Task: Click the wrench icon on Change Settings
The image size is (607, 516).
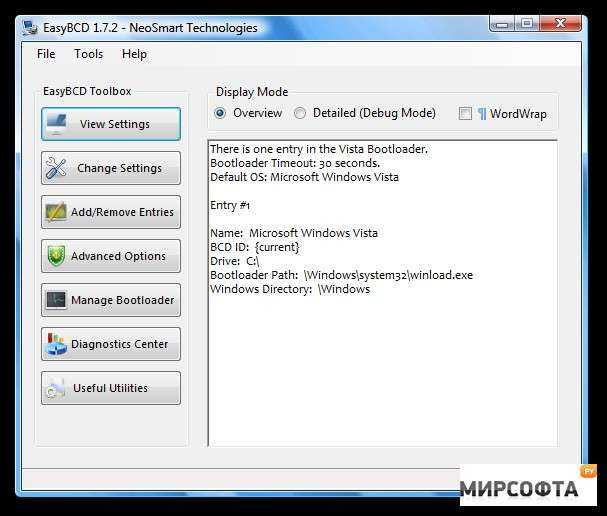Action: tap(57, 168)
